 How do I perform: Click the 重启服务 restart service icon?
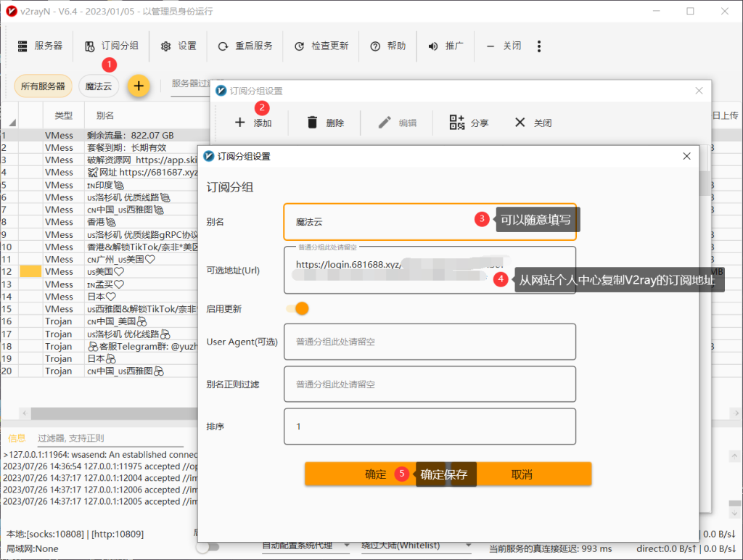click(x=223, y=46)
